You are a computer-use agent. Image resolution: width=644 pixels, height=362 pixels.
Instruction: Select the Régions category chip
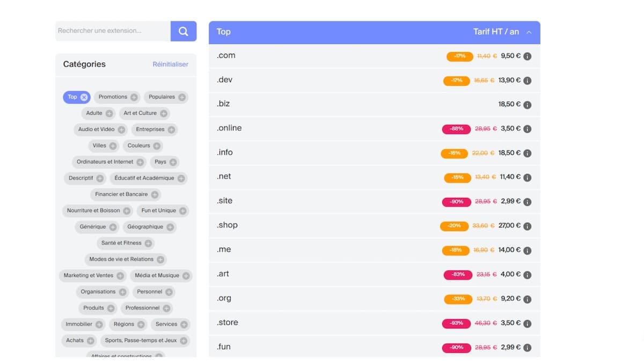coord(128,324)
